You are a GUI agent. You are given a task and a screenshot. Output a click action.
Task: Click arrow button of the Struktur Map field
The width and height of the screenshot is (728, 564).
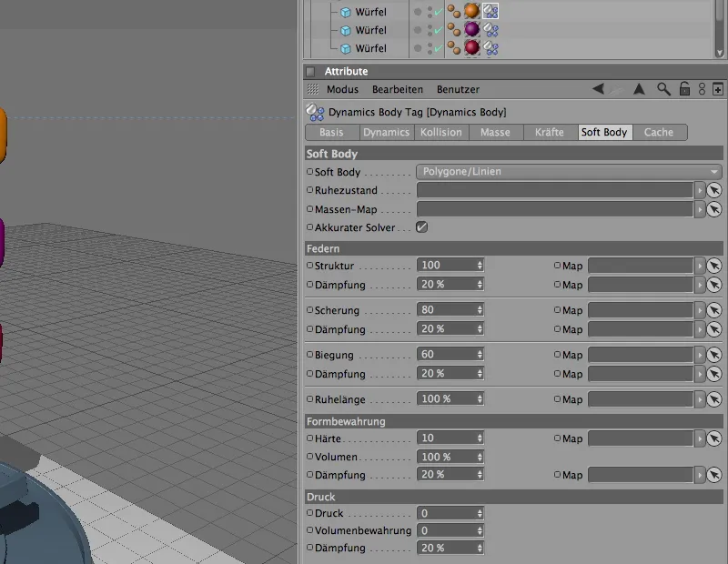[700, 266]
